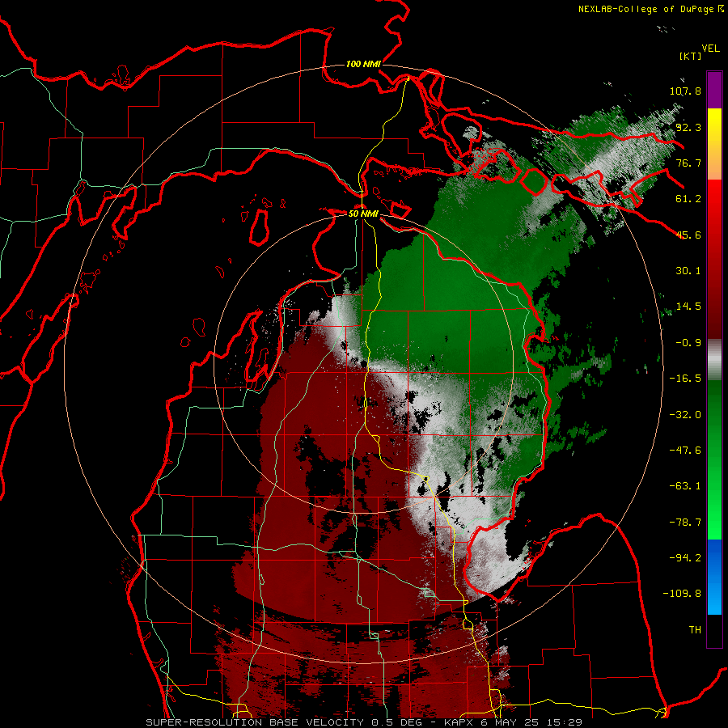The width and height of the screenshot is (728, 728).
Task: Click the blue segment of the color bar
Action: point(714,577)
